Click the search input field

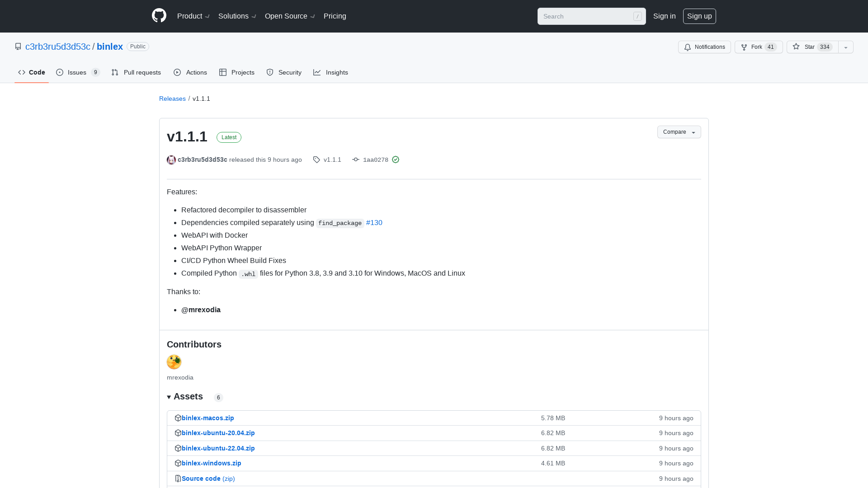591,16
